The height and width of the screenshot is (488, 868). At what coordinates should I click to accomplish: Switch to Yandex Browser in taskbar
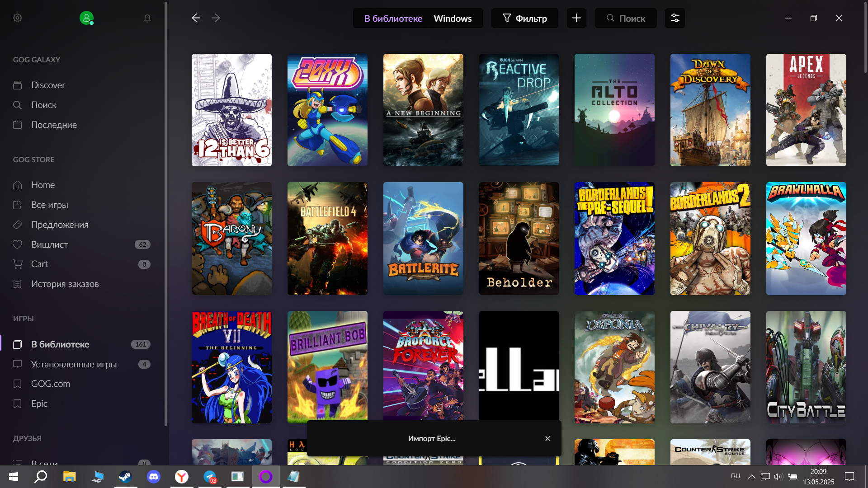click(x=182, y=477)
